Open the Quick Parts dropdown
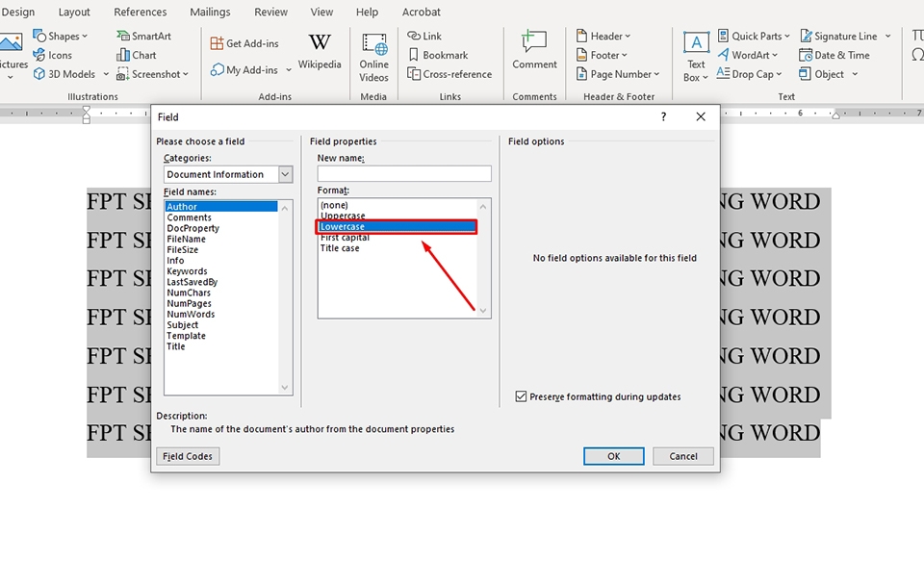The height and width of the screenshot is (586, 924). pos(754,36)
